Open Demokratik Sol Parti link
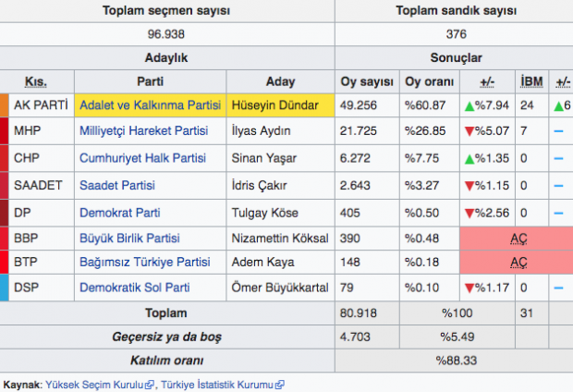Image resolution: width=573 pixels, height=392 pixels. tap(136, 288)
